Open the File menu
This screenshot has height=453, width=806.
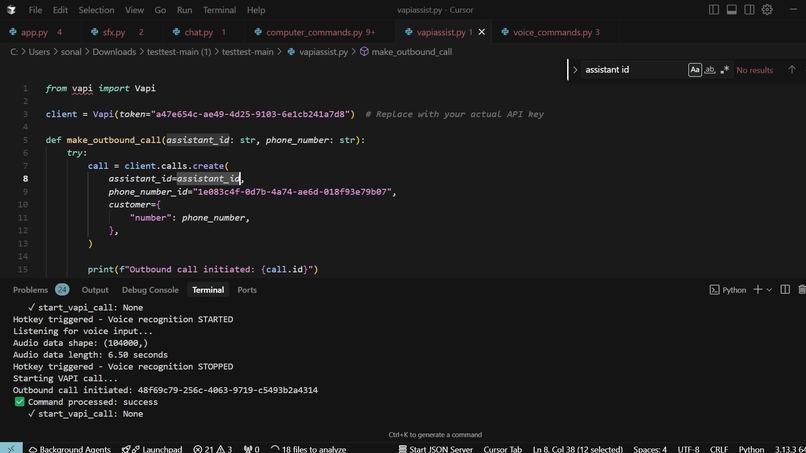[x=35, y=10]
